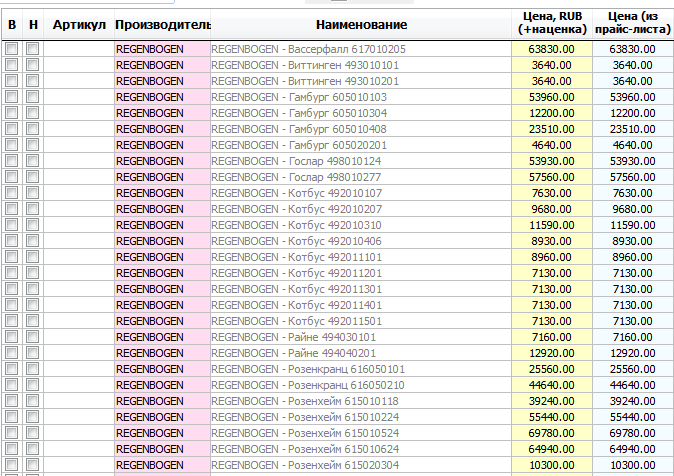This screenshot has width=674, height=476.
Task: Sort by the Наименование column header
Action: click(x=361, y=25)
